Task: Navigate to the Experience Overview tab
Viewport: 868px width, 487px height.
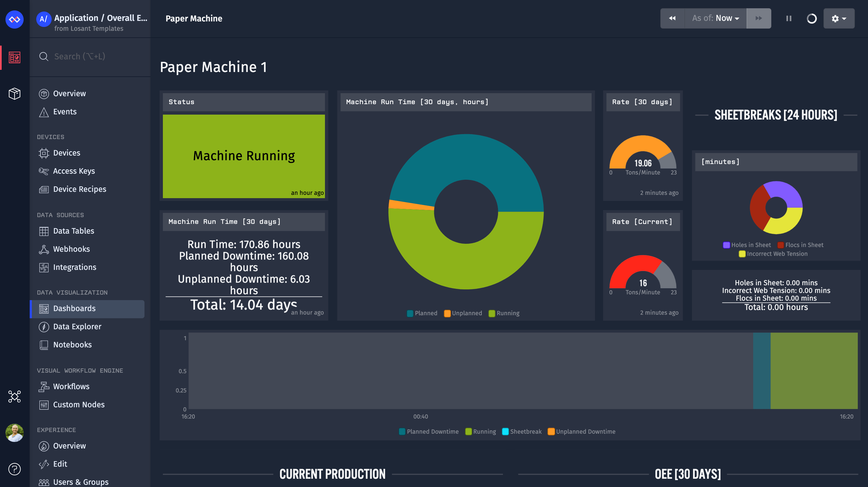Action: [69, 445]
